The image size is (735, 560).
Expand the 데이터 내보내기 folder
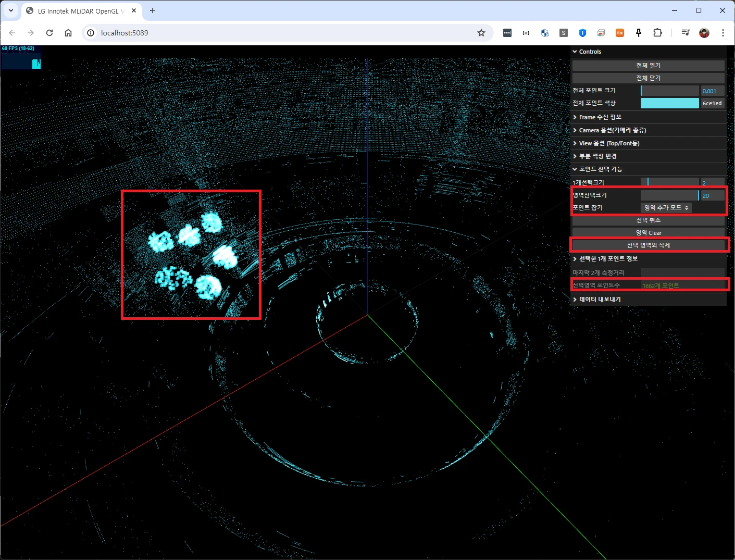[x=649, y=300]
